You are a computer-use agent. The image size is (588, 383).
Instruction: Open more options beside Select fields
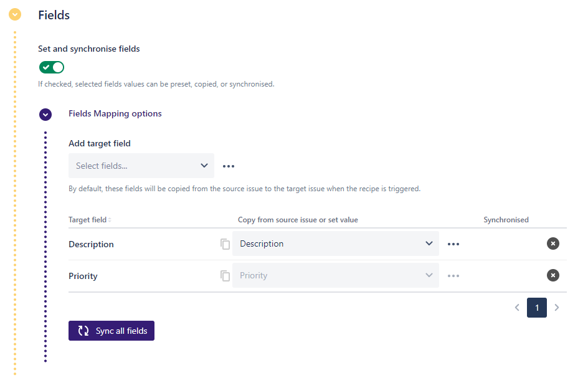[x=229, y=166]
